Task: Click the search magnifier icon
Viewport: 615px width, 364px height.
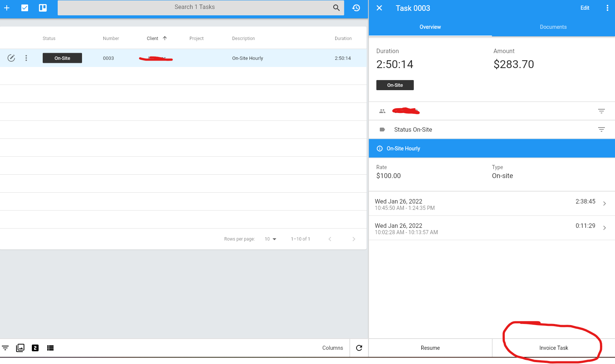Action: tap(336, 7)
